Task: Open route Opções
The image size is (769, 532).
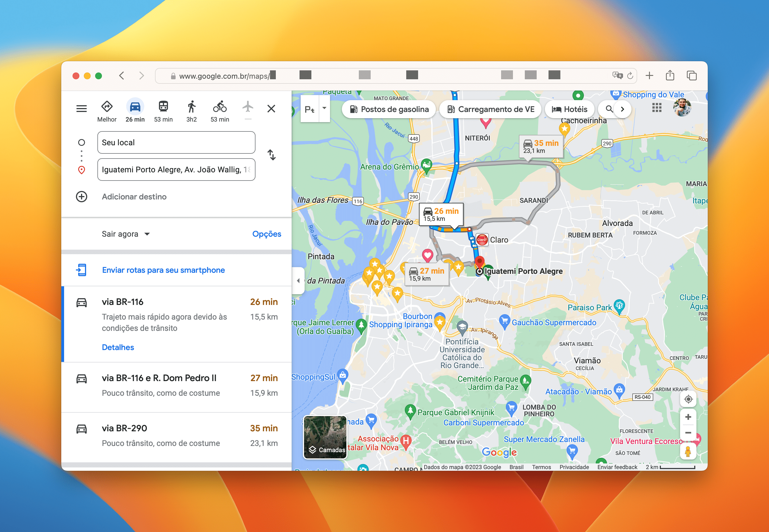Action: 266,234
